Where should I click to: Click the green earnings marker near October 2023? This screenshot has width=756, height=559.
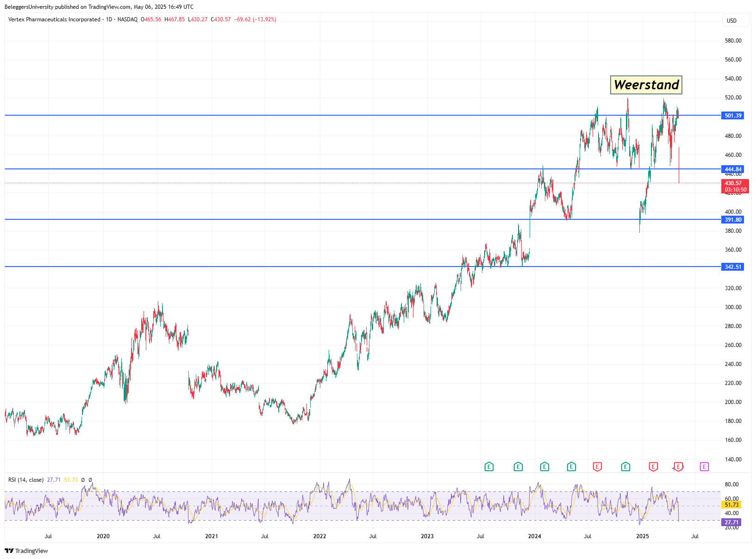pyautogui.click(x=518, y=467)
